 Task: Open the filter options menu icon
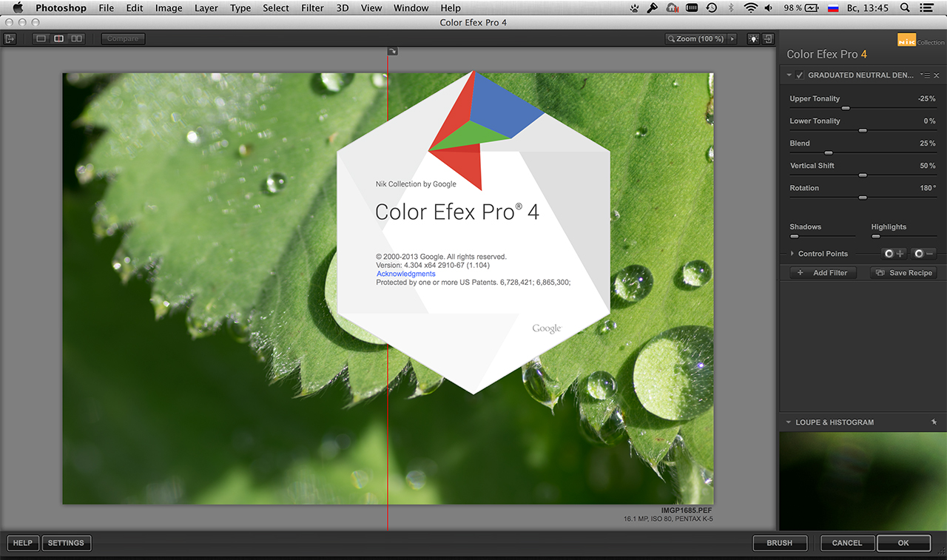tap(926, 75)
